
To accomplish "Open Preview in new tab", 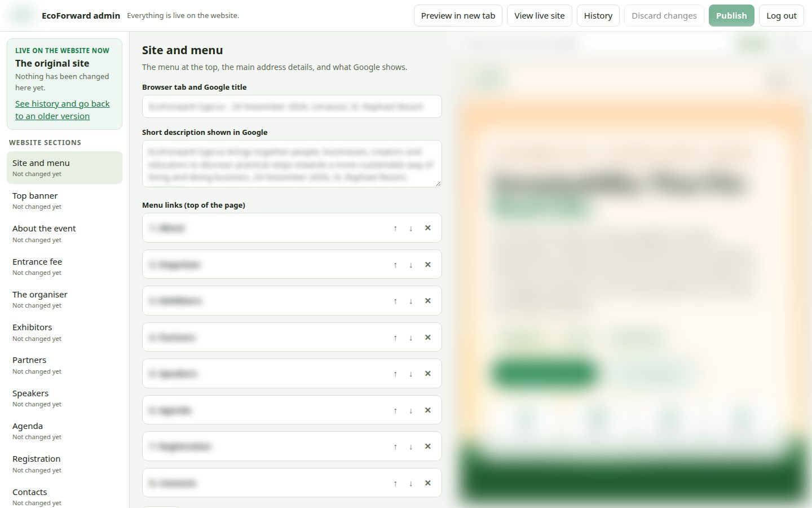I will tap(458, 16).
